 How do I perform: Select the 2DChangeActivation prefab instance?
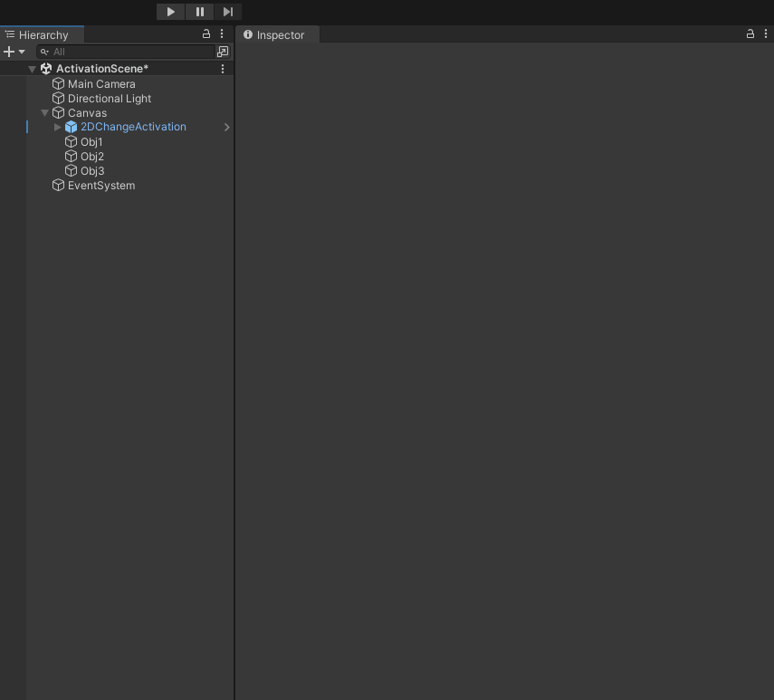coord(133,127)
